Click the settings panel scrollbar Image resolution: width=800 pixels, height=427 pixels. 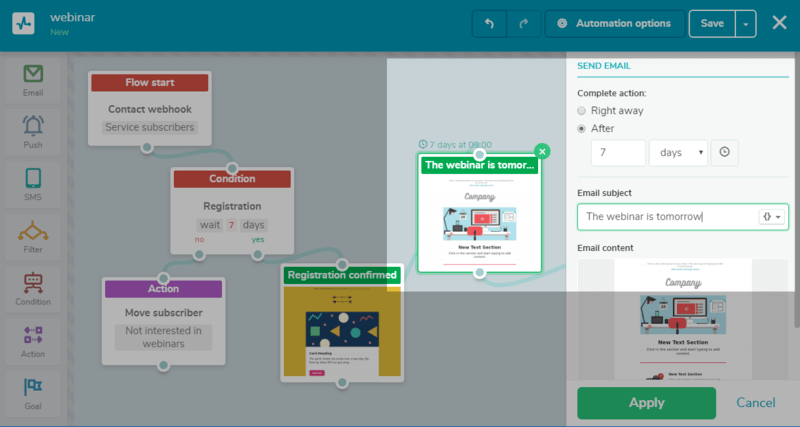(x=797, y=189)
